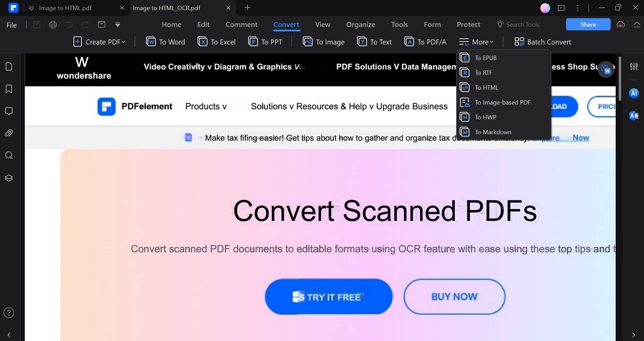Open the attachments paperclip icon
The image size is (644, 341).
(9, 133)
